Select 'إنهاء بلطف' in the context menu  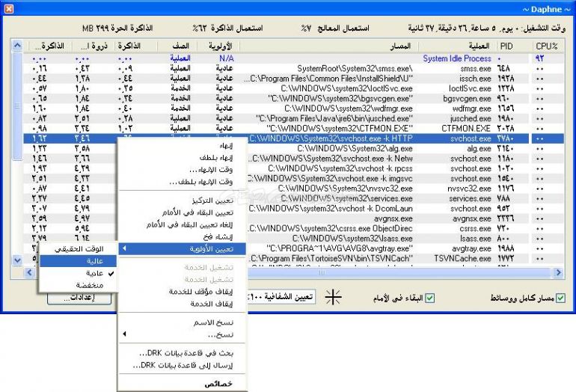coord(183,158)
